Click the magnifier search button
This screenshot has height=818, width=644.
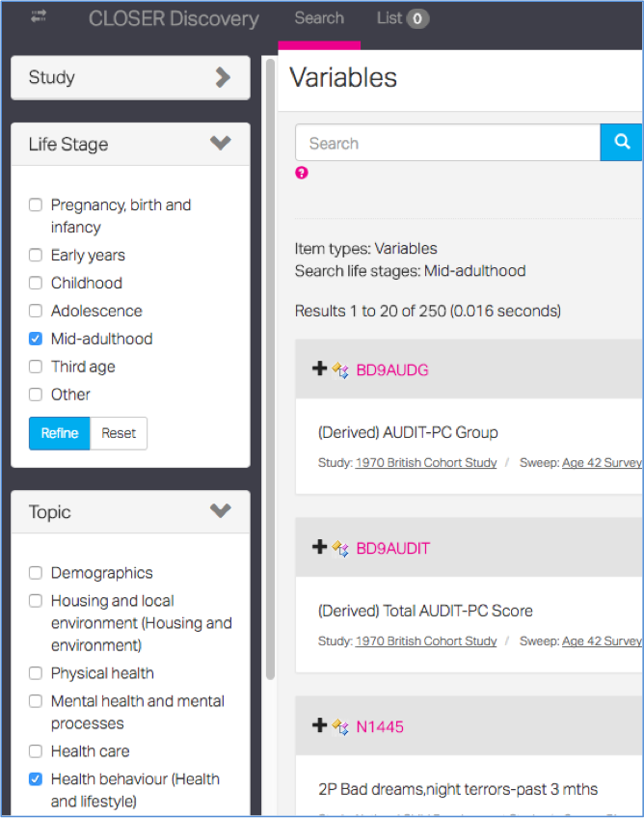[622, 143]
